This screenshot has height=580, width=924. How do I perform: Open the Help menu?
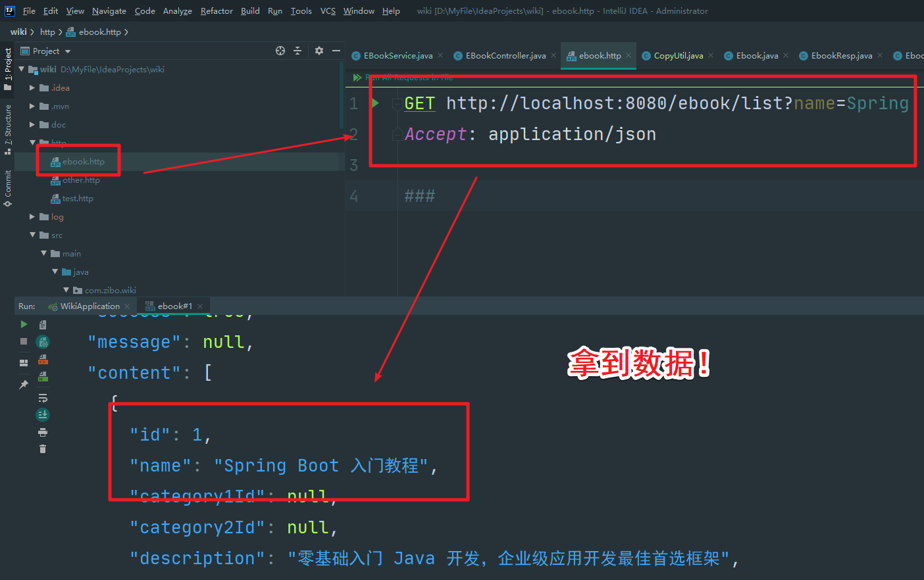[391, 11]
